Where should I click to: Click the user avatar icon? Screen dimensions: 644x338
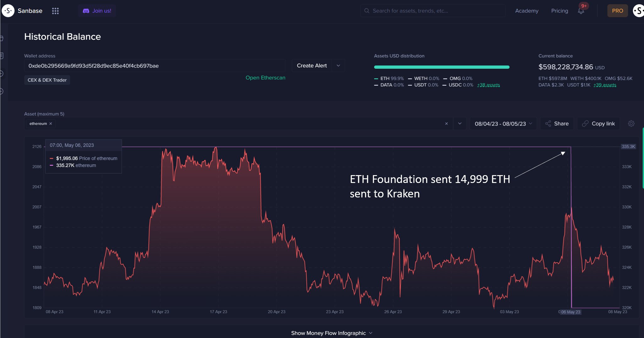pos(639,11)
